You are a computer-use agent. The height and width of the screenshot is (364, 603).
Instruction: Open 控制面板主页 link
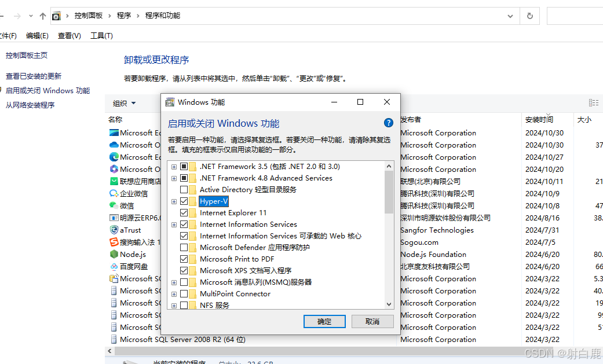point(27,56)
